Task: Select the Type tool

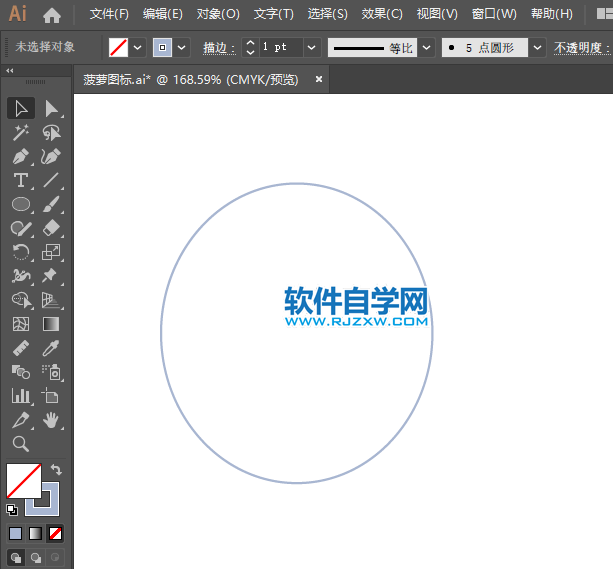Action: coord(21,180)
